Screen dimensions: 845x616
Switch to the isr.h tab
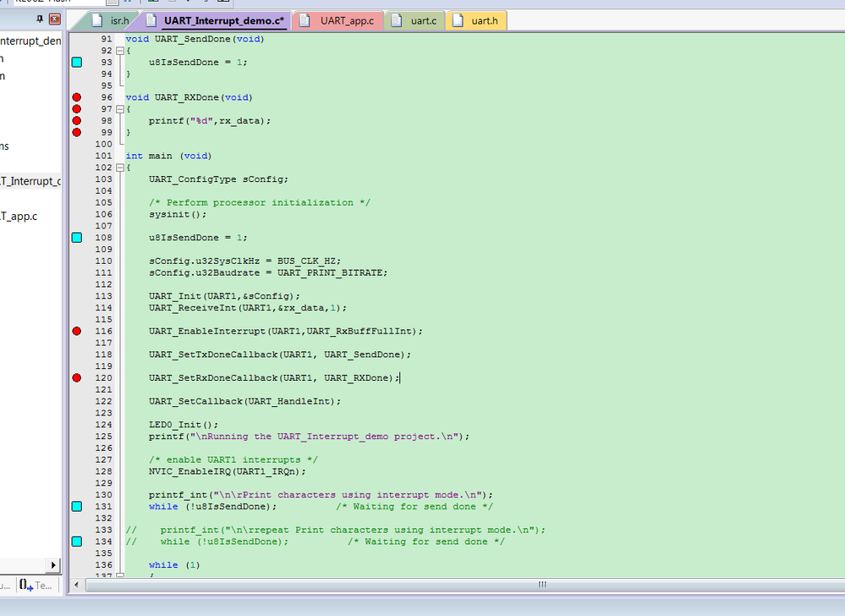point(112,20)
